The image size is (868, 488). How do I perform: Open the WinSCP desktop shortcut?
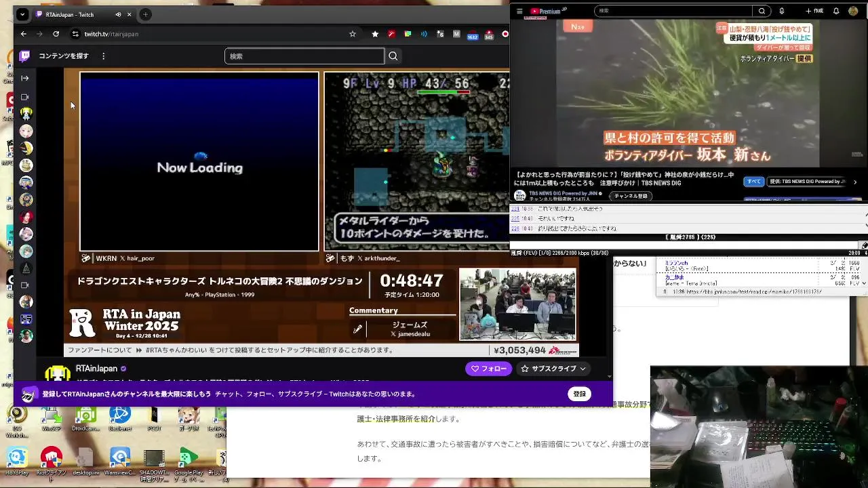(52, 418)
